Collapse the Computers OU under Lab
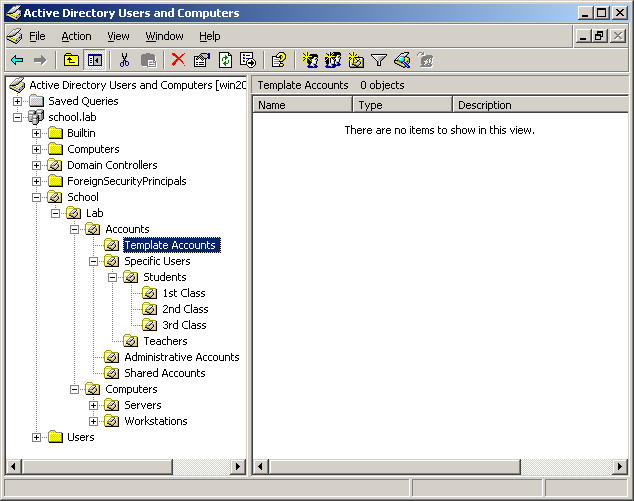Image resolution: width=634 pixels, height=501 pixels. [x=74, y=389]
